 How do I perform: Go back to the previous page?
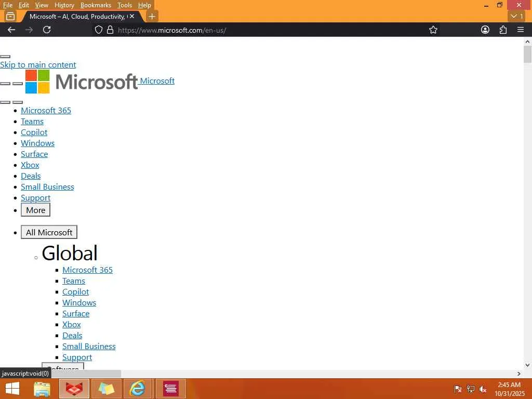click(x=11, y=30)
